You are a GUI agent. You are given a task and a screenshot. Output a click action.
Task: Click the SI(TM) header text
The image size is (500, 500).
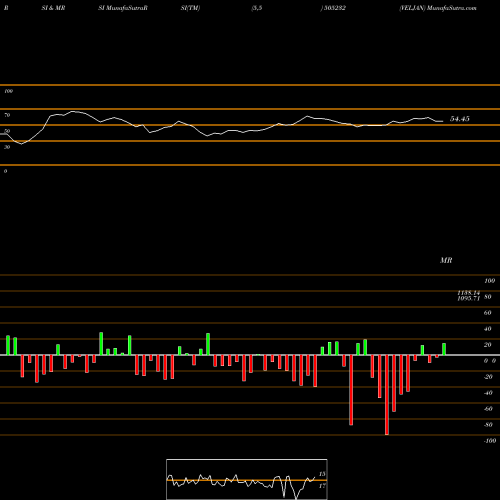pos(190,8)
